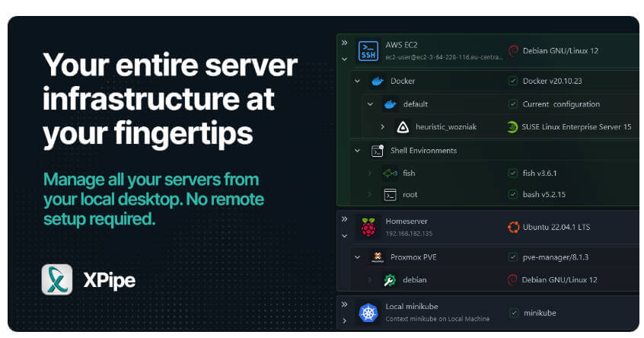The height and width of the screenshot is (338, 644).
Task: Select the fish label
Action: coord(409,174)
